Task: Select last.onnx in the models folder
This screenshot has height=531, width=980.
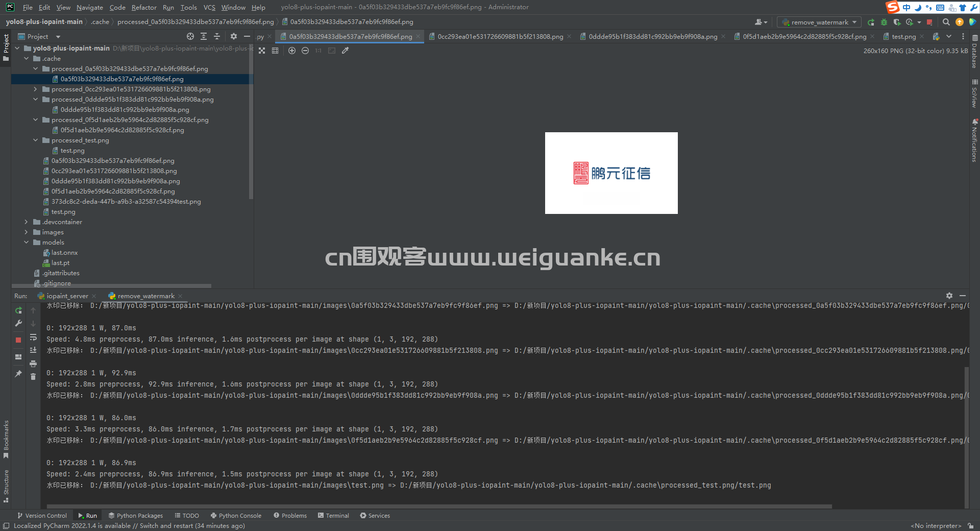Action: (x=64, y=252)
